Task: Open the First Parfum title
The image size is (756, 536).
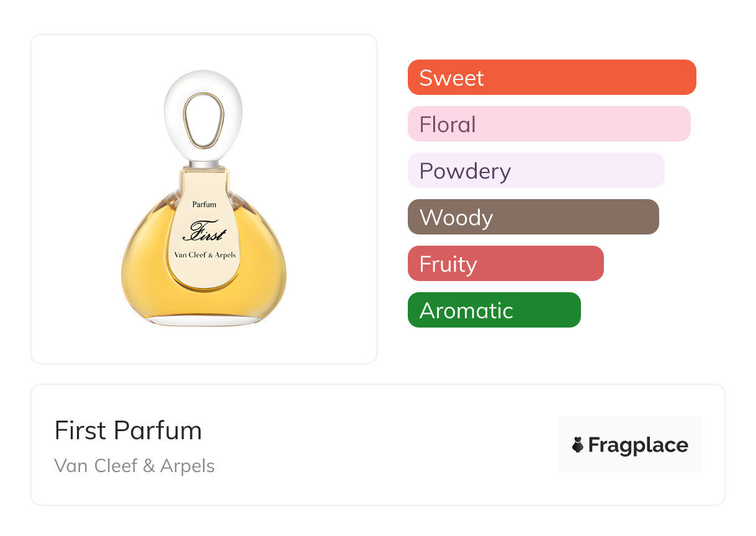Action: 128,431
